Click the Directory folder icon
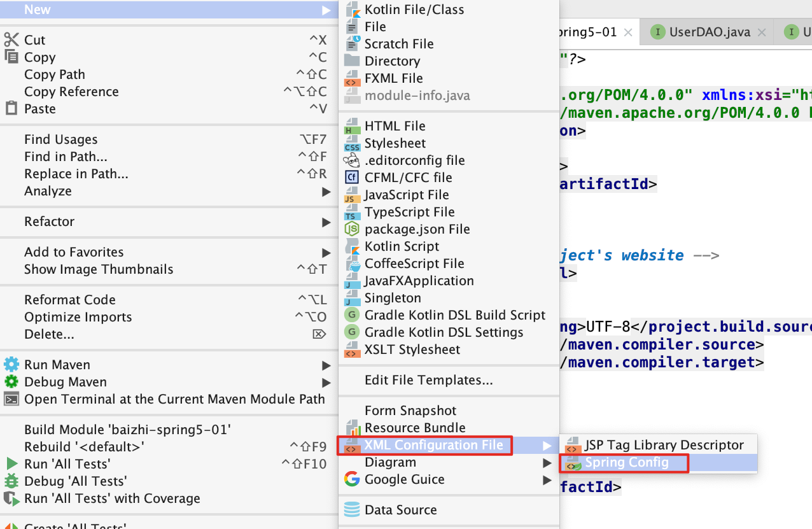The height and width of the screenshot is (529, 812). coord(352,61)
